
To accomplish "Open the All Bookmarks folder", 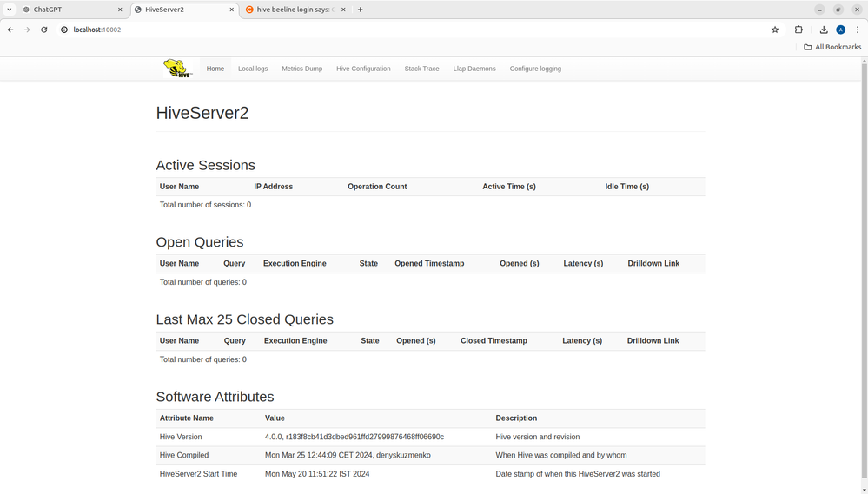I will tap(832, 47).
